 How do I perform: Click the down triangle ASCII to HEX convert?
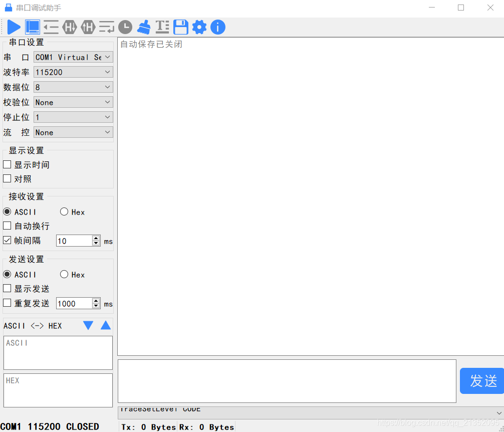[x=88, y=325]
